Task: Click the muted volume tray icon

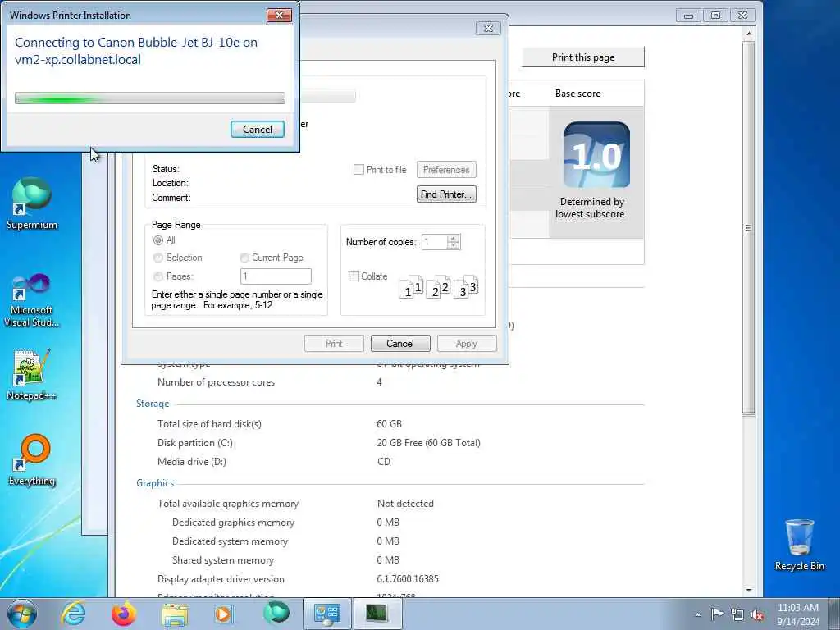Action: tap(757, 614)
